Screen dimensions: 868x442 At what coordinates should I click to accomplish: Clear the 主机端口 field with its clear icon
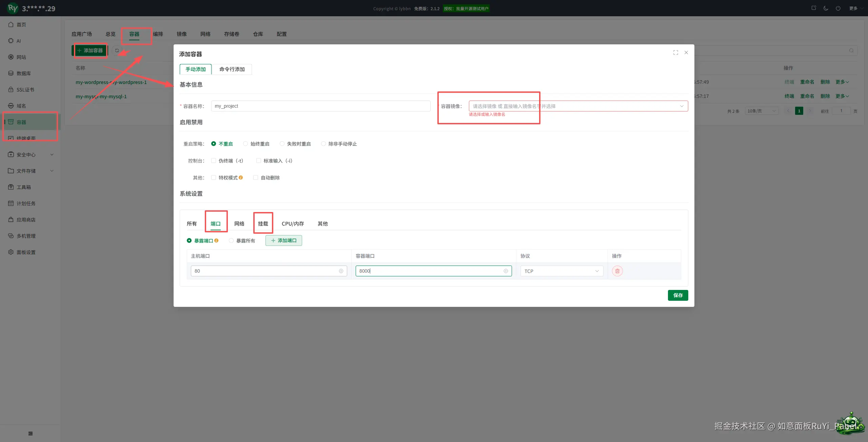click(x=341, y=271)
